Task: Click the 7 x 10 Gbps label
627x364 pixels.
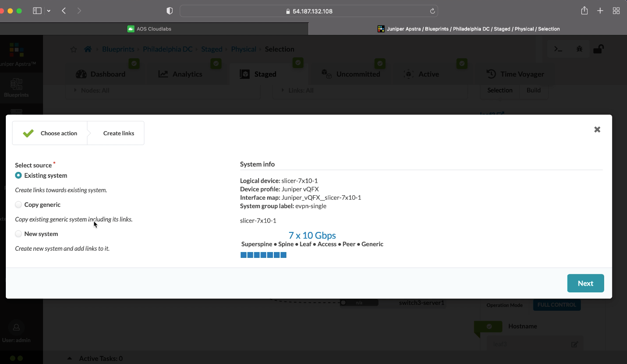Action: point(312,235)
